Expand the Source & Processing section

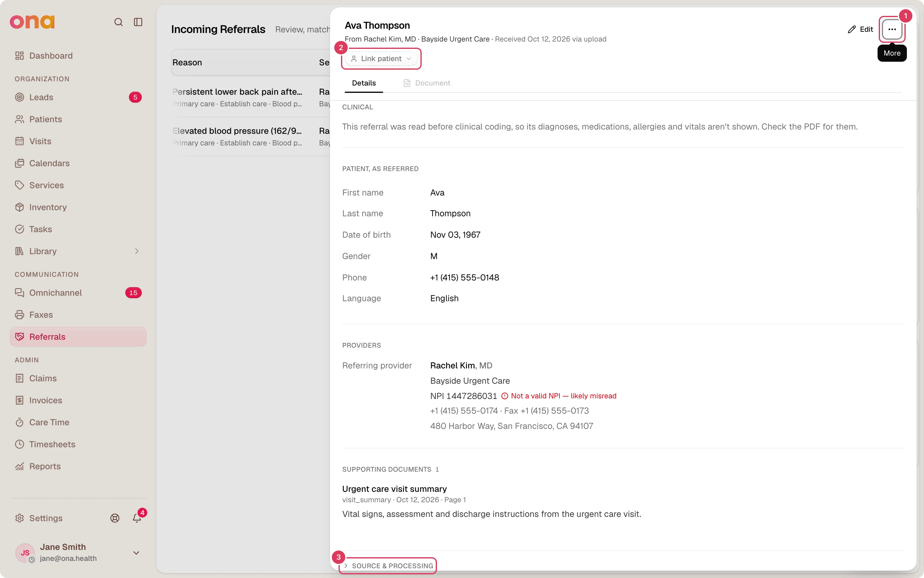pos(388,566)
